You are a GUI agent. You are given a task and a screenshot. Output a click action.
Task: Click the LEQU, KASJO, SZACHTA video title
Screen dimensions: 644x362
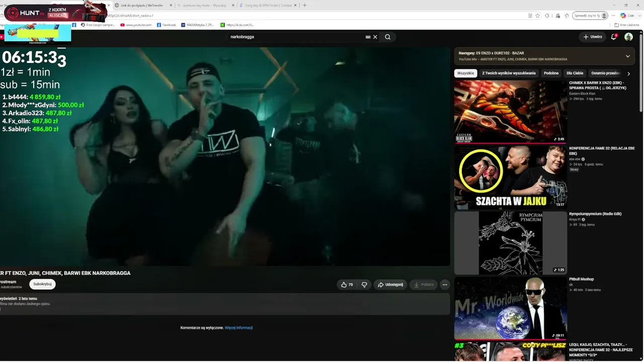tap(602, 350)
